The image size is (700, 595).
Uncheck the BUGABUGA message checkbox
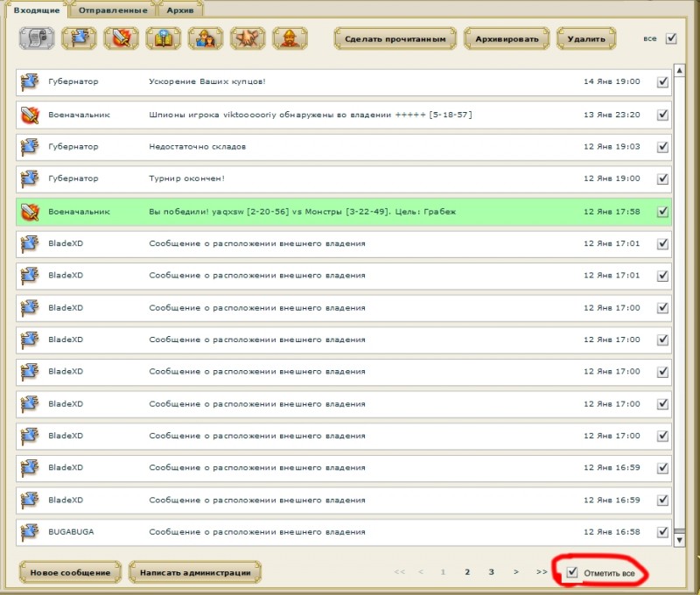(x=663, y=532)
